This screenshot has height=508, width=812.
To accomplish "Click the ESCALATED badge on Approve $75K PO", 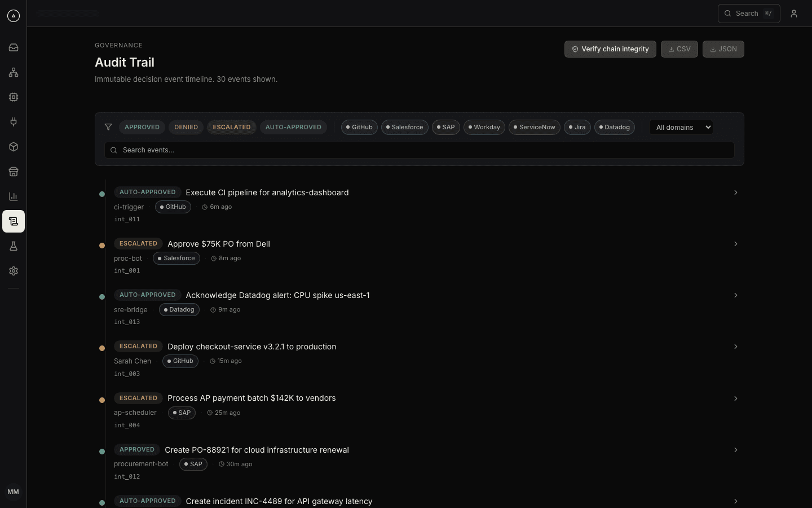I will [138, 243].
